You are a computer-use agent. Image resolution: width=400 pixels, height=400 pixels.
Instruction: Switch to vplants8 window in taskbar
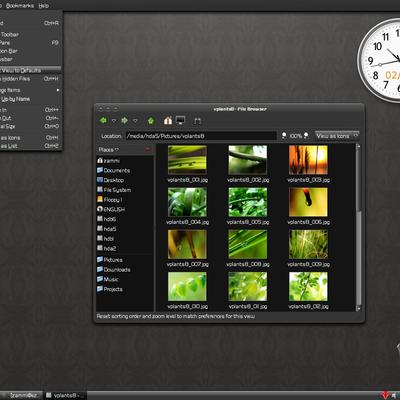pyautogui.click(x=65, y=395)
